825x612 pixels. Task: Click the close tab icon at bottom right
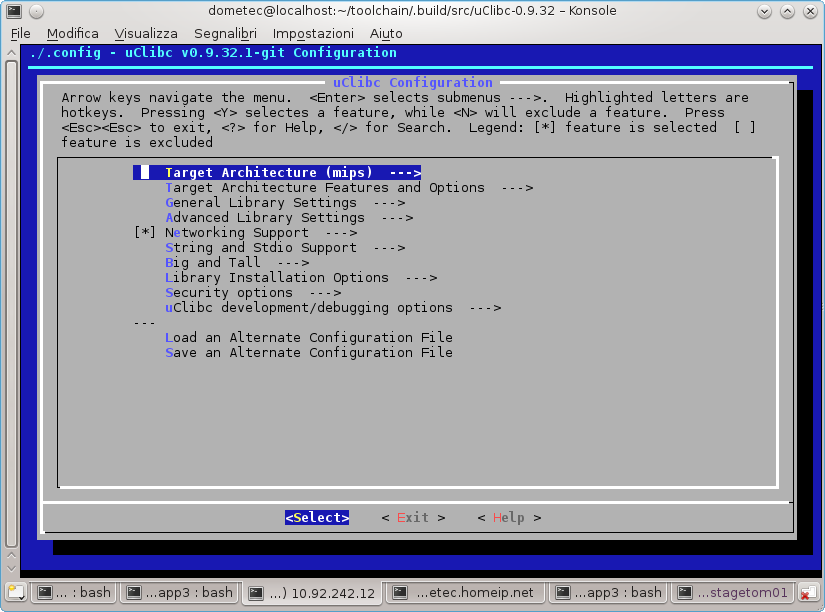coord(806,592)
